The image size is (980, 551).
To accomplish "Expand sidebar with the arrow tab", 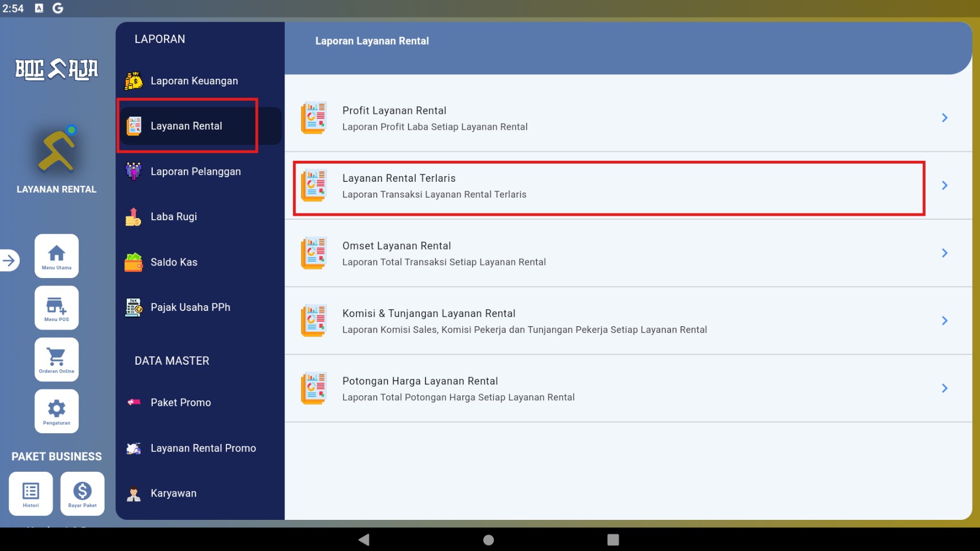I will pyautogui.click(x=9, y=260).
